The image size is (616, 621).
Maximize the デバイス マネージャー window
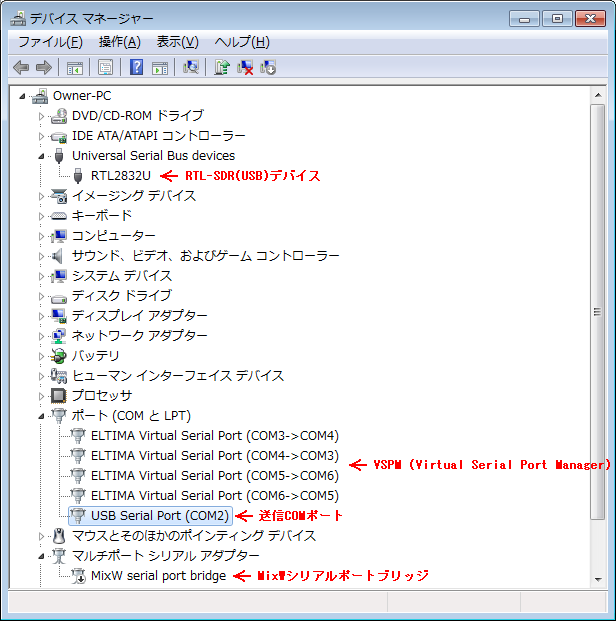click(557, 19)
